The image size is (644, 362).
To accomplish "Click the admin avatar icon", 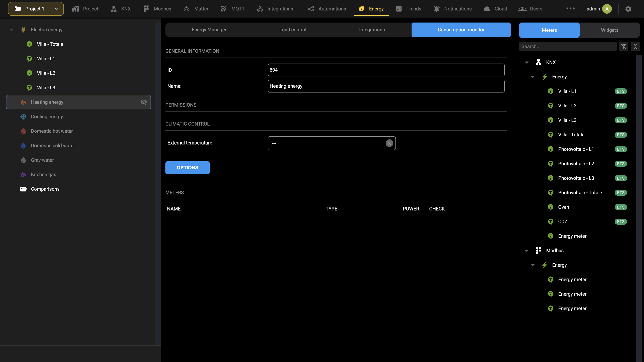I will click(607, 9).
